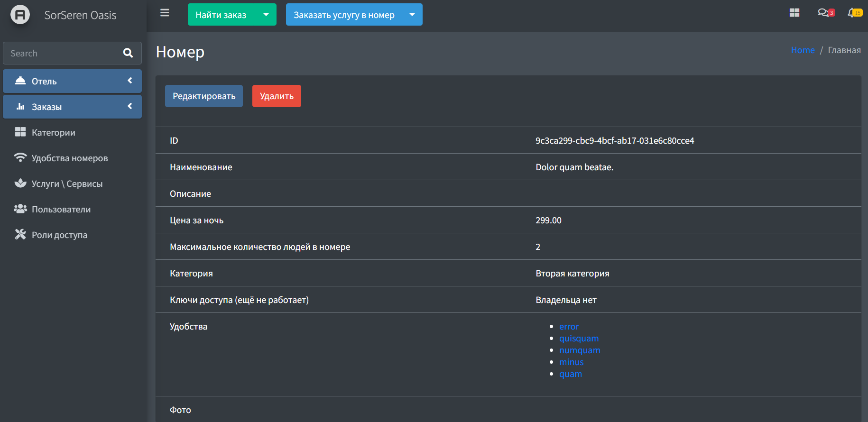Open the grid apps icon in header
Viewport: 868px width, 422px height.
(794, 13)
